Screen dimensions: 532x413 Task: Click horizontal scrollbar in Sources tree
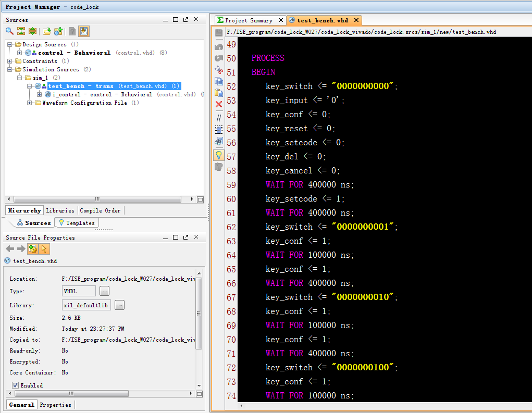tap(96, 199)
